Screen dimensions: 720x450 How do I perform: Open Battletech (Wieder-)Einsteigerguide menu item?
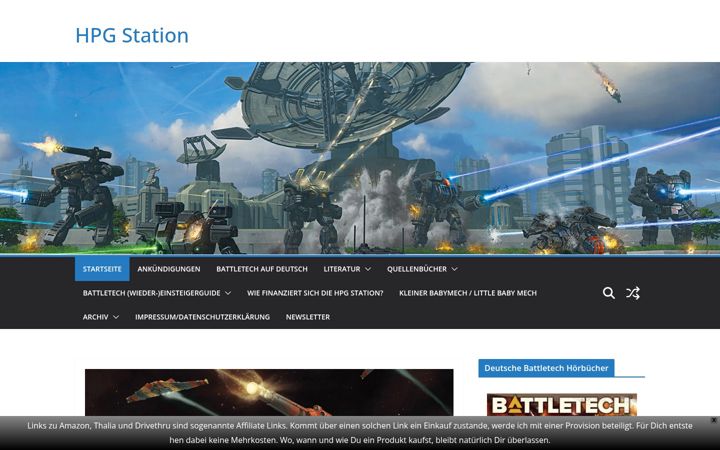pyautogui.click(x=152, y=293)
